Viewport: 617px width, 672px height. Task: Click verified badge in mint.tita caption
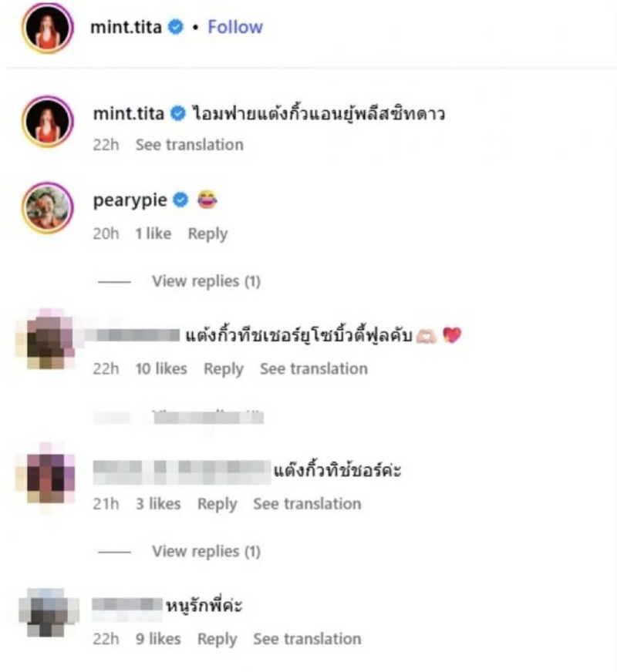pyautogui.click(x=178, y=113)
